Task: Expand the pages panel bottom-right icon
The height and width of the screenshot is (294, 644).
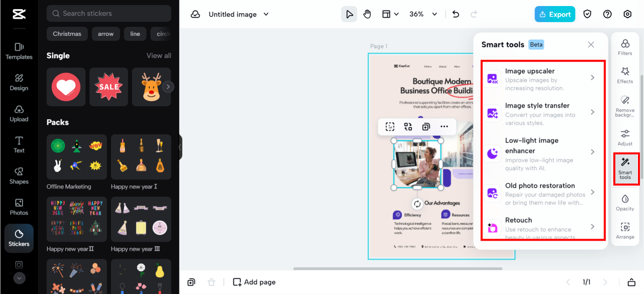Action: 631,282
